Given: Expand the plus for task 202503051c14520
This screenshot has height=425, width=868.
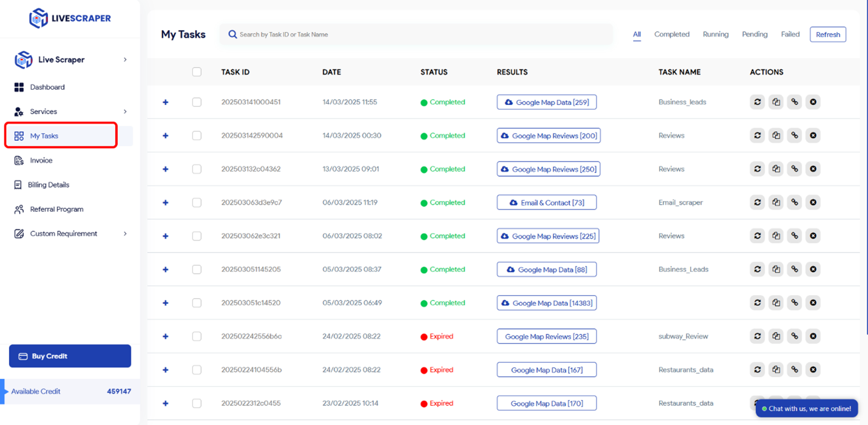Looking at the screenshot, I should 165,302.
